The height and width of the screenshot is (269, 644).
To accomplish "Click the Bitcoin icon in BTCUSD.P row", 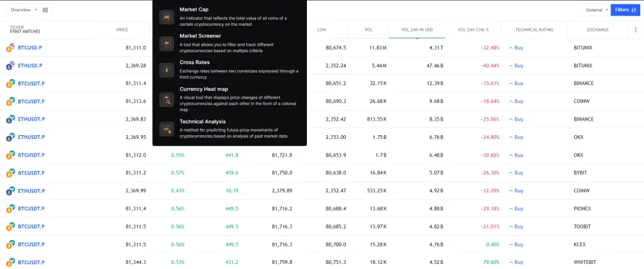I will tap(10, 48).
